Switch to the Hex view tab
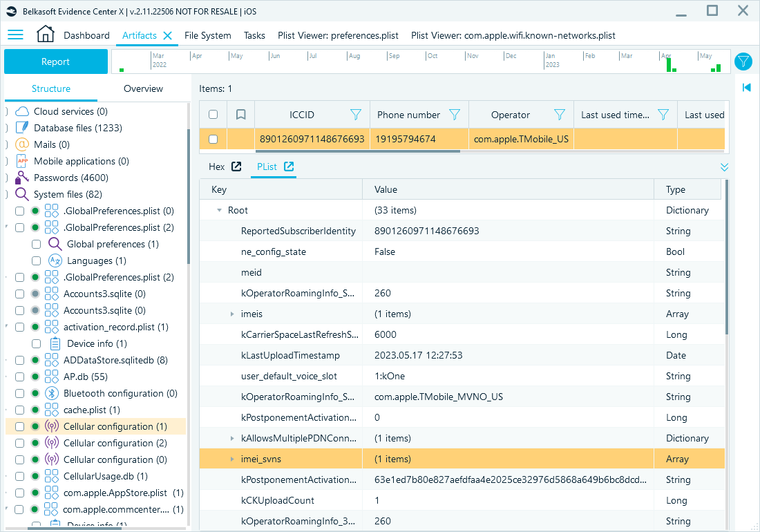Image resolution: width=760 pixels, height=532 pixels. tap(217, 167)
